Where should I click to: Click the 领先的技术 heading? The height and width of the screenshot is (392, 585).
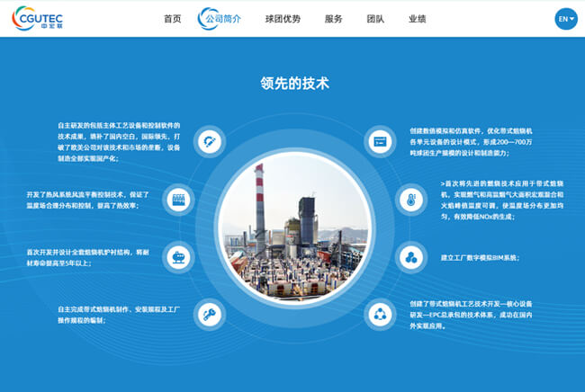(x=294, y=84)
